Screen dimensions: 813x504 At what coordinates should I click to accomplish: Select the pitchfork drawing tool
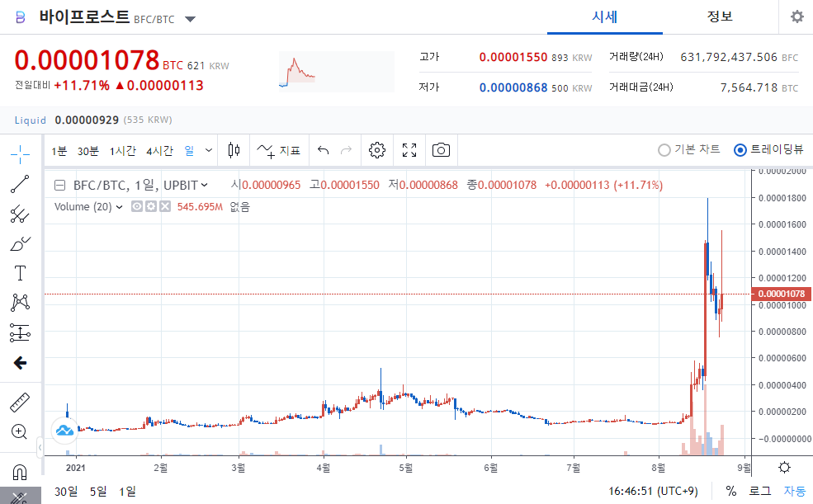click(20, 214)
